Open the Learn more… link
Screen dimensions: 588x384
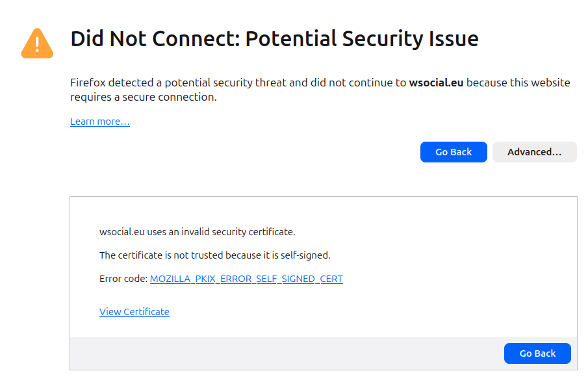coord(100,122)
